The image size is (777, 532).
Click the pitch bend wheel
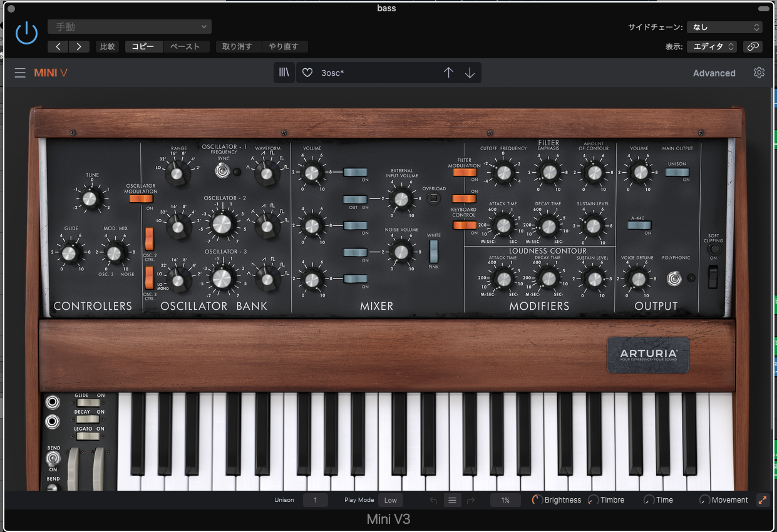74,469
